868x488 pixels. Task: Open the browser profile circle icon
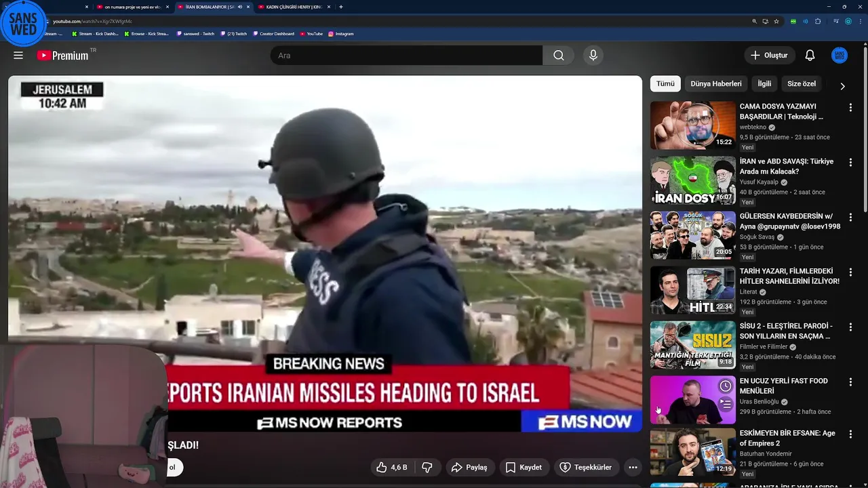[x=848, y=21]
